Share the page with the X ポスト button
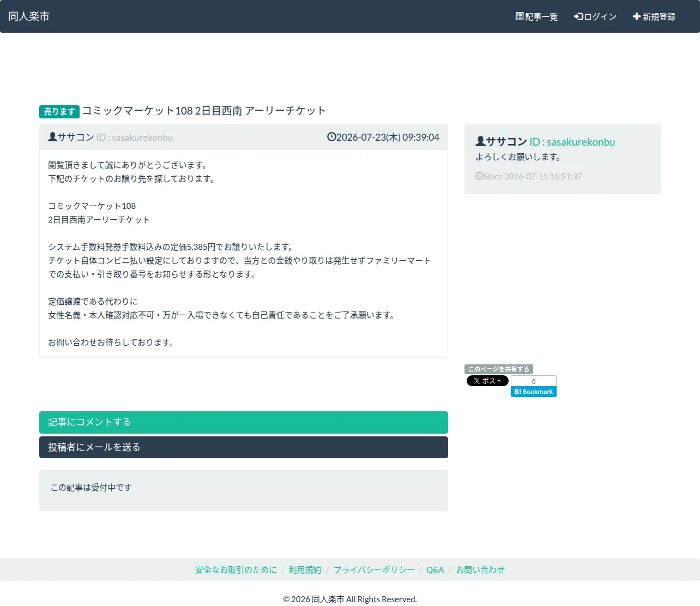700x606 pixels. point(487,381)
